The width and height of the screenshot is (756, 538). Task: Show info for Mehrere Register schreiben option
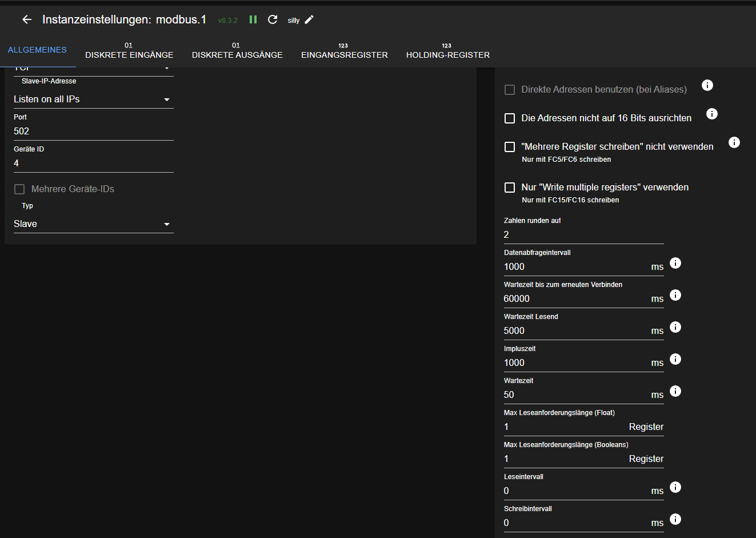point(734,142)
